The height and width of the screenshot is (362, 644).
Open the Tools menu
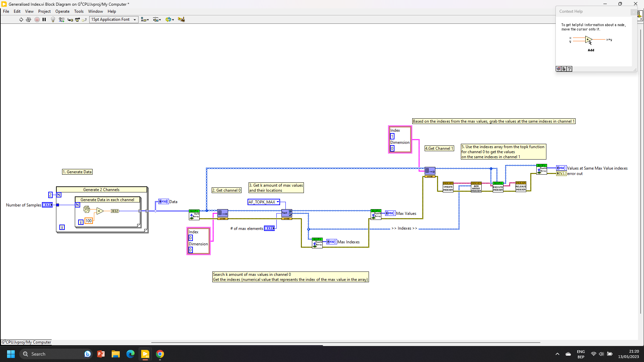(79, 11)
